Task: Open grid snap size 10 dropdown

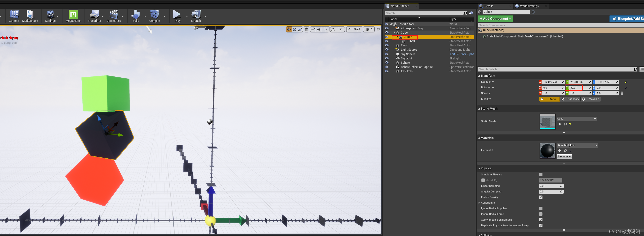Action: pyautogui.click(x=325, y=30)
